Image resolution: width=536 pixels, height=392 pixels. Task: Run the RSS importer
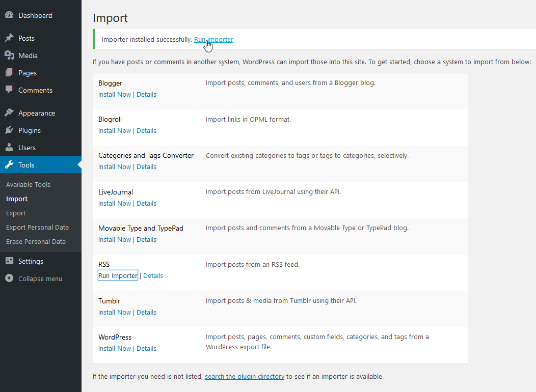pyautogui.click(x=118, y=275)
